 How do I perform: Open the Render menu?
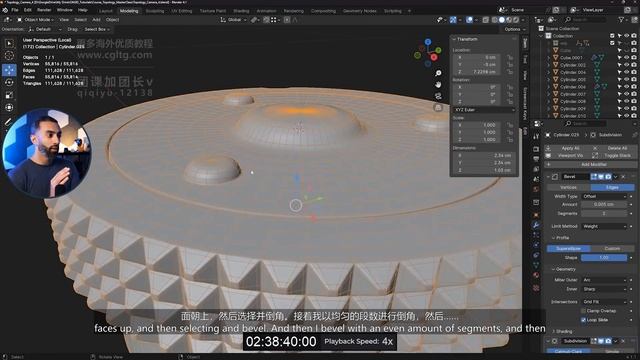(x=44, y=10)
